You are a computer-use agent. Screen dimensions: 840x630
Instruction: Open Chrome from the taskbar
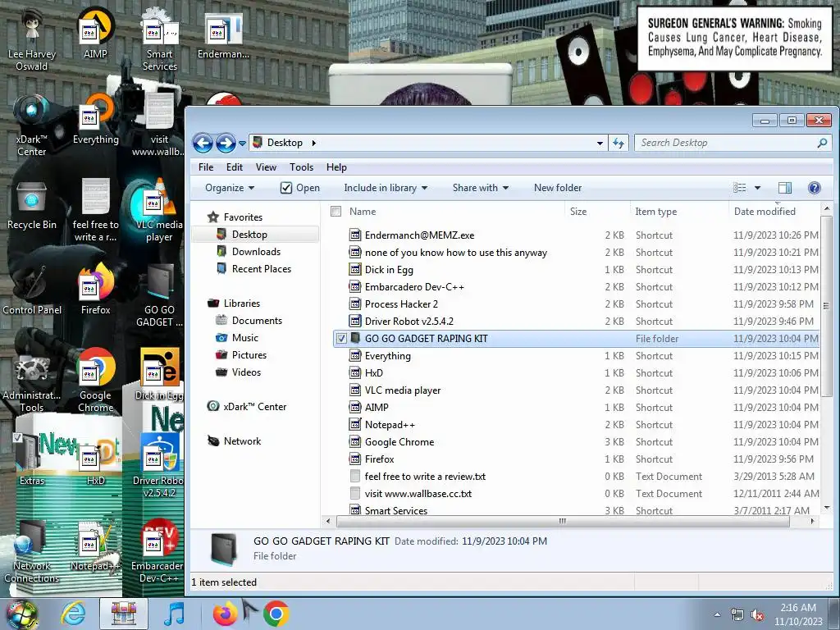point(276,614)
